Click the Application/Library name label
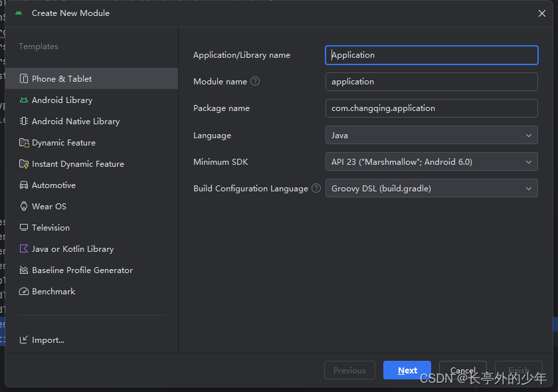Image resolution: width=558 pixels, height=392 pixels. 242,55
